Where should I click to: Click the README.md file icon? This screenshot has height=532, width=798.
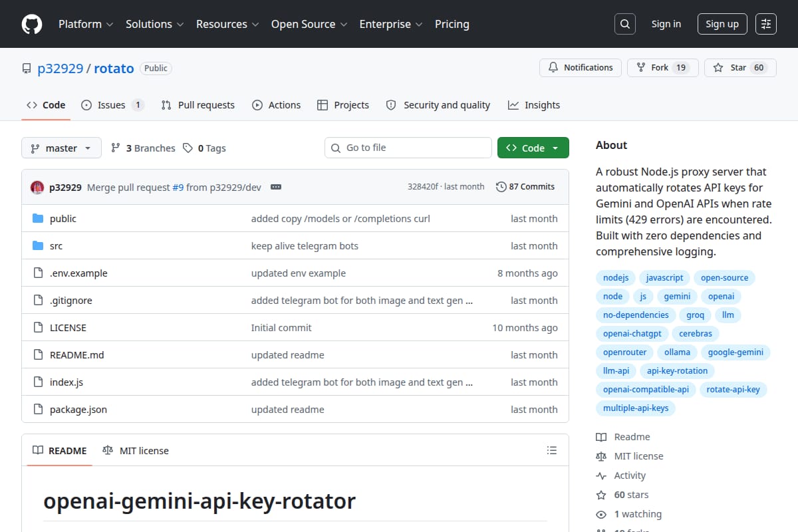(38, 355)
